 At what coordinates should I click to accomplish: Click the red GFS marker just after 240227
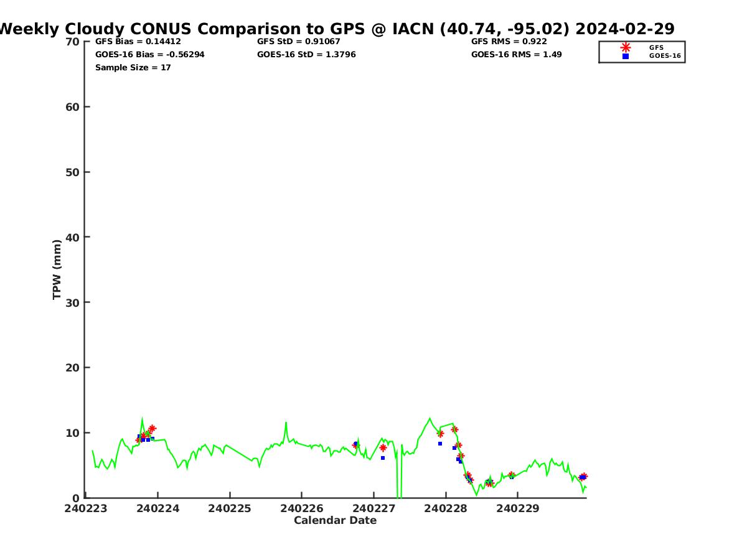click(383, 448)
